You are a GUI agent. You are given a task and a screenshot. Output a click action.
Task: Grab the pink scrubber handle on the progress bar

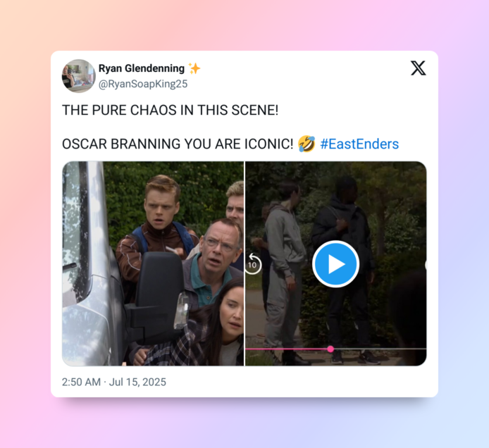click(330, 349)
